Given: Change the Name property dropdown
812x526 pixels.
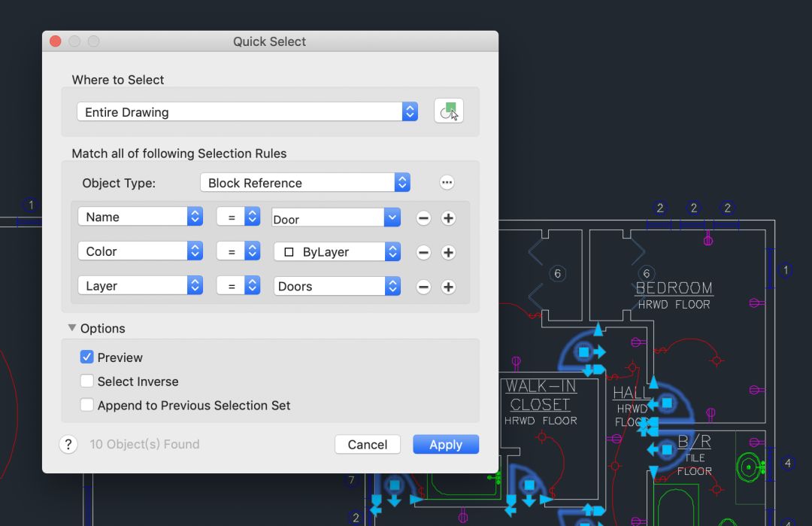Looking at the screenshot, I should tap(141, 217).
